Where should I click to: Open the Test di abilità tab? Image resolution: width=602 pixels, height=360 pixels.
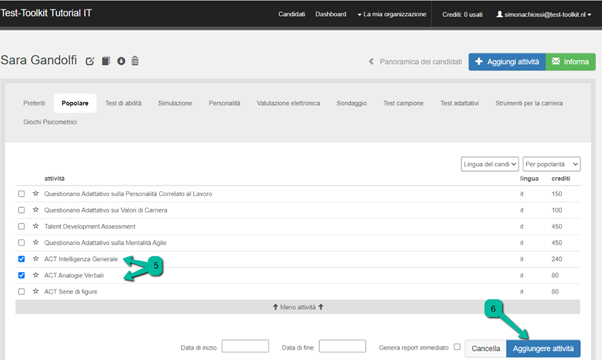[123, 103]
